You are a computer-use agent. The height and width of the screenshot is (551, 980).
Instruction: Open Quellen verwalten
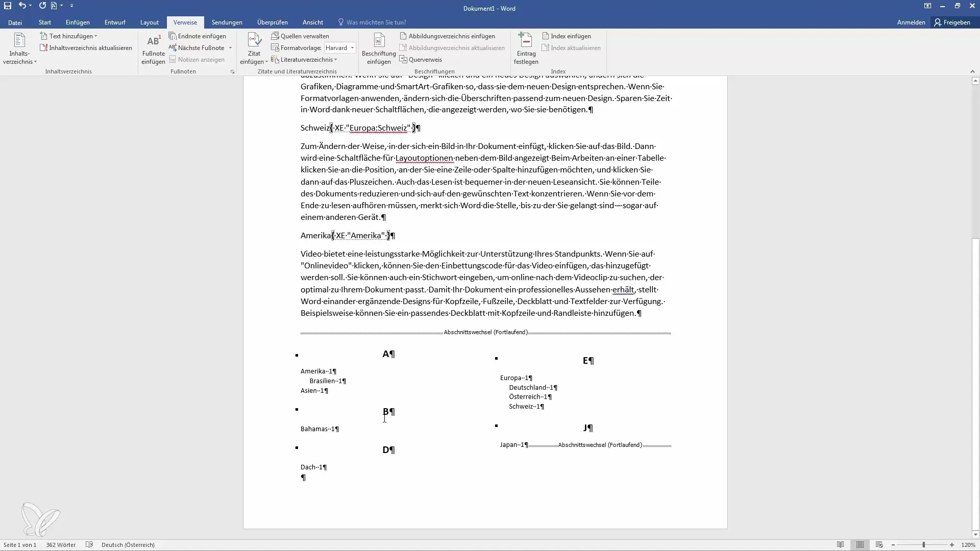click(x=300, y=36)
